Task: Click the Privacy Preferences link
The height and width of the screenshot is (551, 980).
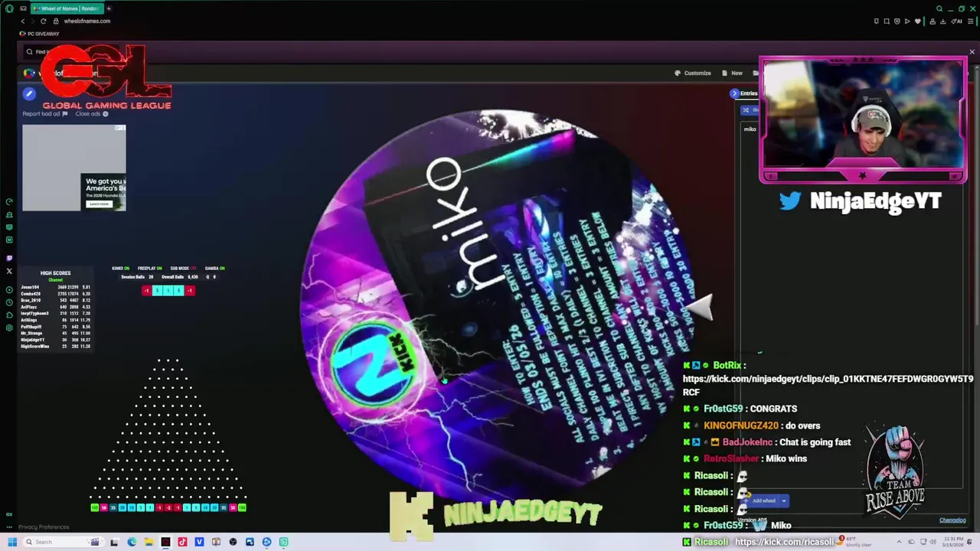Action: click(x=44, y=527)
